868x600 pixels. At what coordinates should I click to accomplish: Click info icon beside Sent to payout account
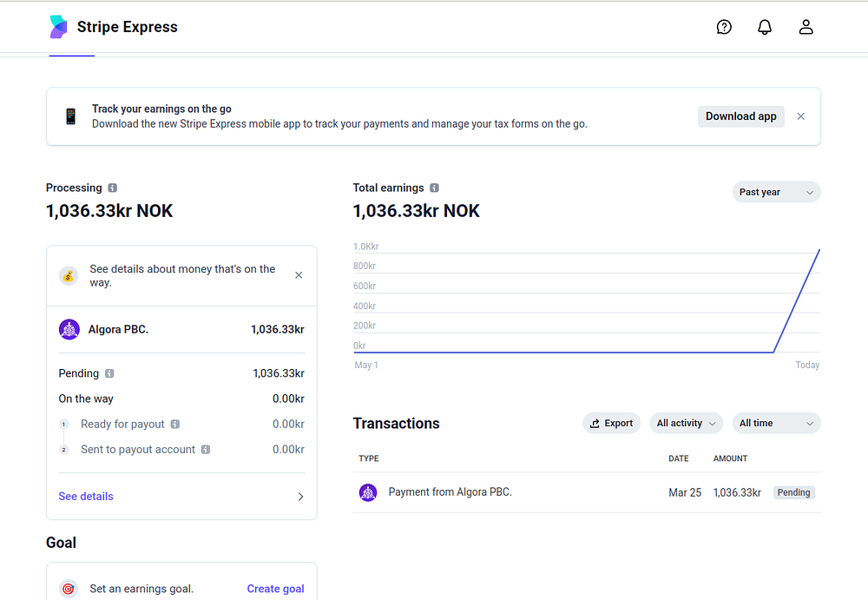point(206,450)
